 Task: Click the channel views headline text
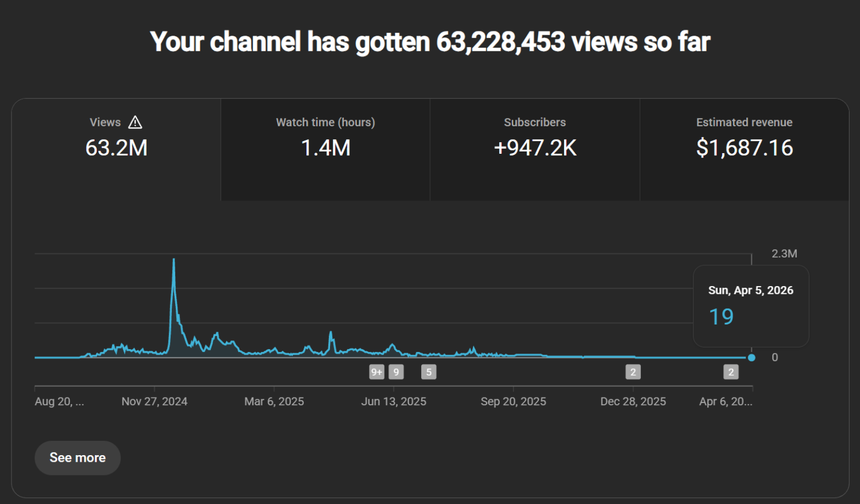tap(430, 42)
